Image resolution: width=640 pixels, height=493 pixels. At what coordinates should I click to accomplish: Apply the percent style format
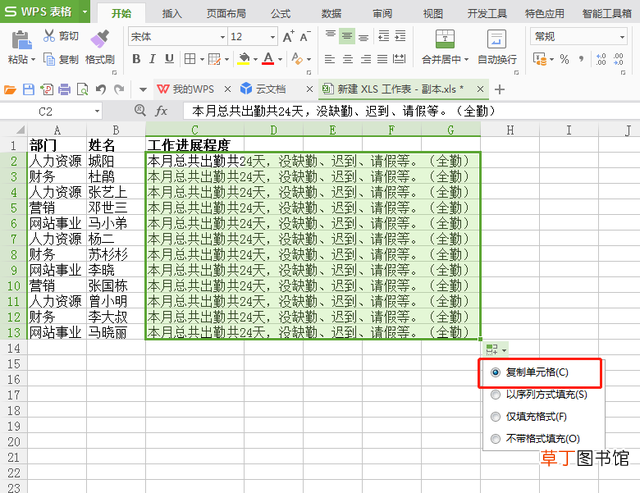(x=564, y=59)
